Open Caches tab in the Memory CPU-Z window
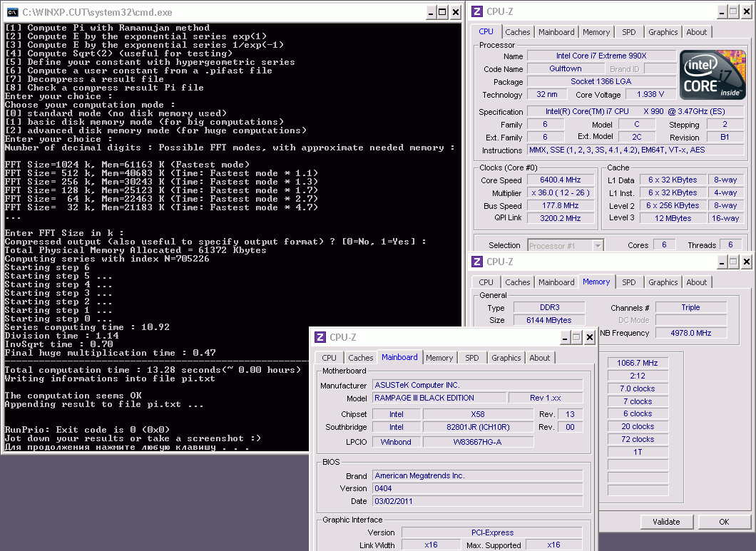Viewport: 756px width, 551px height. (517, 282)
